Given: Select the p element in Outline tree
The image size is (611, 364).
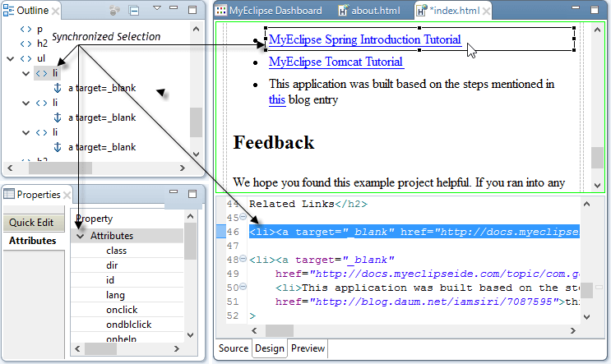Looking at the screenshot, I should coord(39,30).
